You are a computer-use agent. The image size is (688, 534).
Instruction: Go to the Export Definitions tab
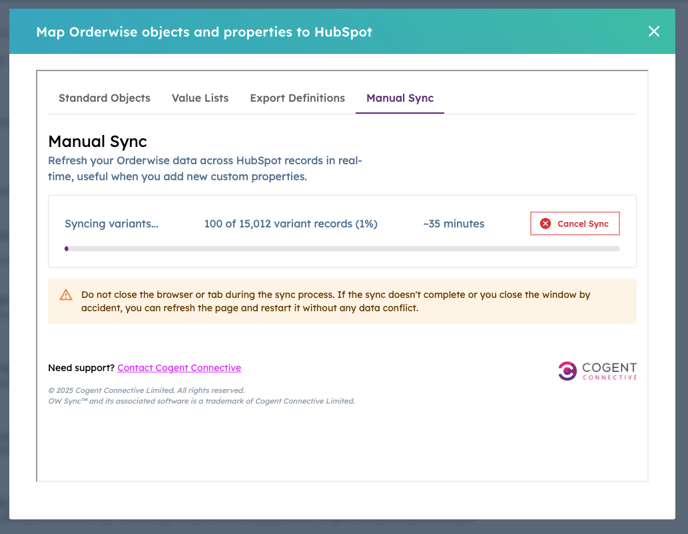click(x=297, y=98)
